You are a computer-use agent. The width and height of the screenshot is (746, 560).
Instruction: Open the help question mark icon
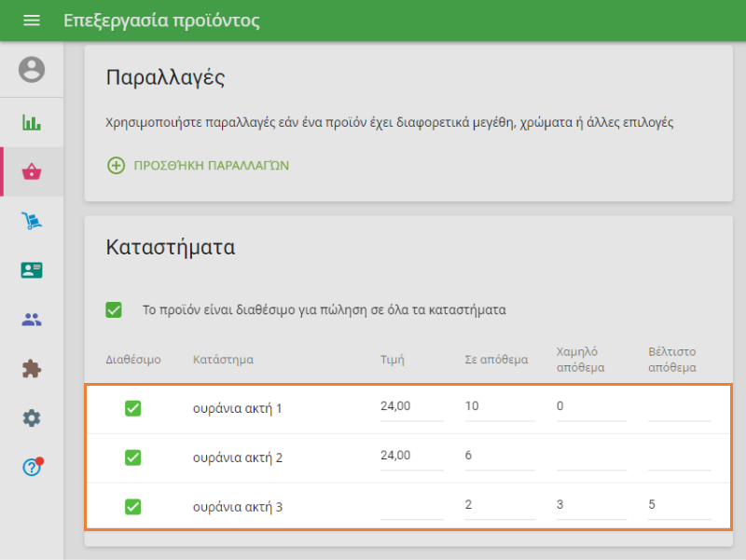32,468
